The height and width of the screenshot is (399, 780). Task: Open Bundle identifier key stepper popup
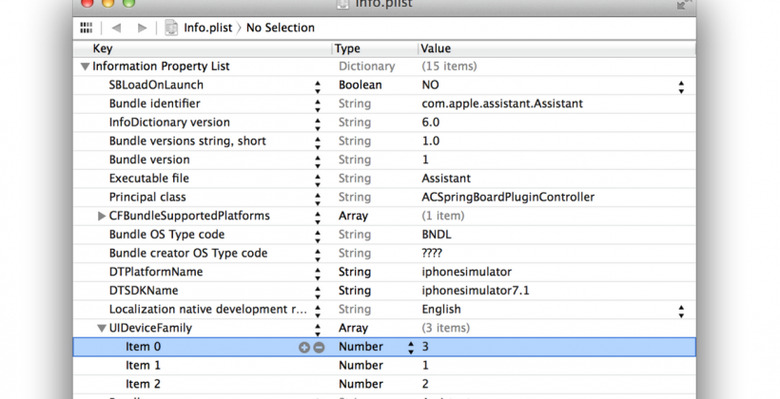click(x=317, y=106)
